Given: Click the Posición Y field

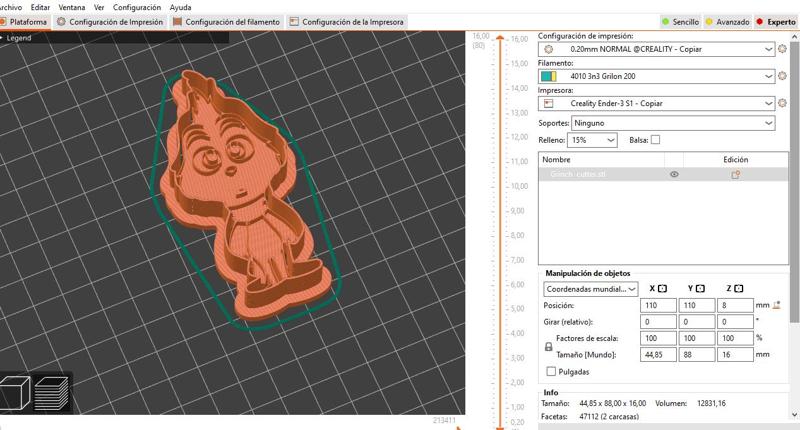Looking at the screenshot, I should click(697, 305).
